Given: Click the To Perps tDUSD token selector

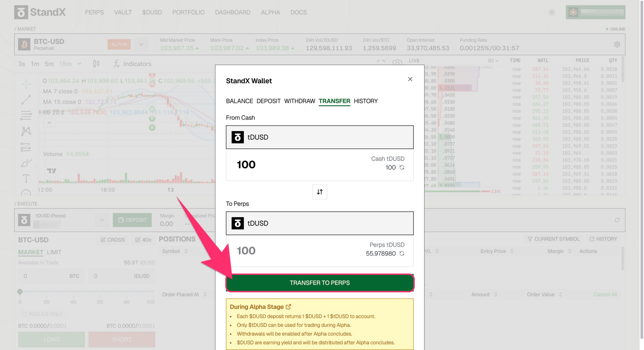Looking at the screenshot, I should (x=320, y=223).
